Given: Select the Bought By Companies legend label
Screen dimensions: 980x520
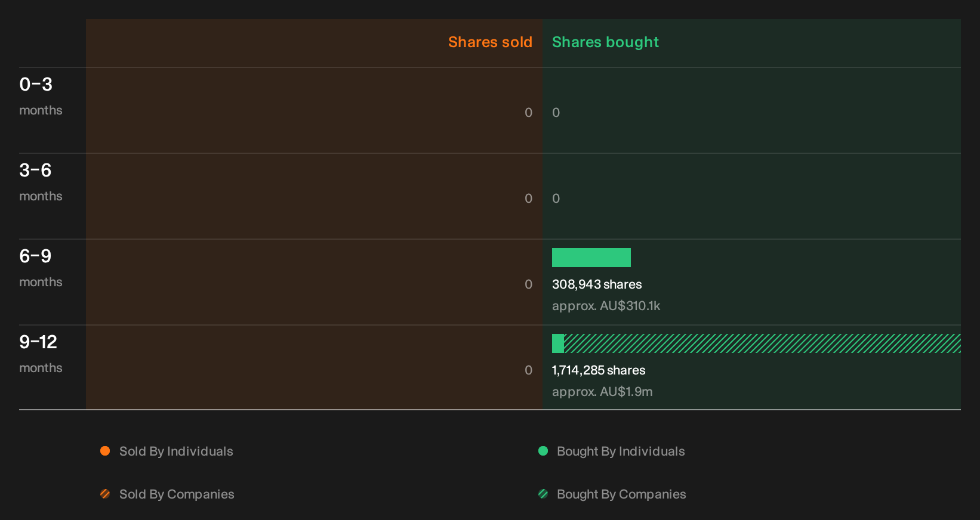Looking at the screenshot, I should [621, 494].
